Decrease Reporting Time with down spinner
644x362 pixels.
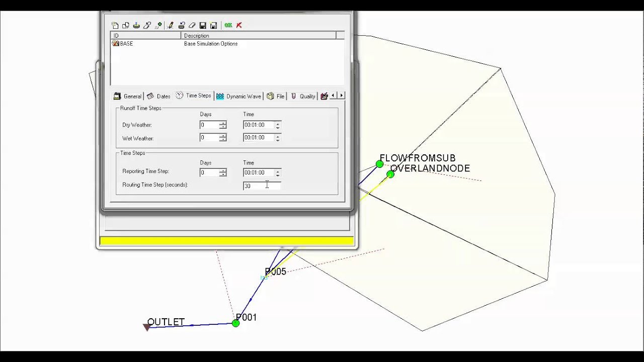click(x=278, y=174)
